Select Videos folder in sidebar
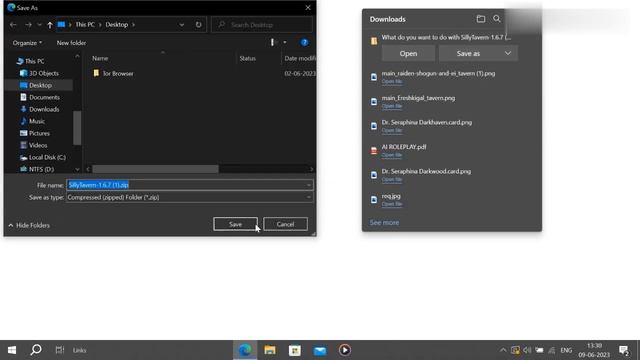Screen dimensions: 640x360 [x=38, y=145]
